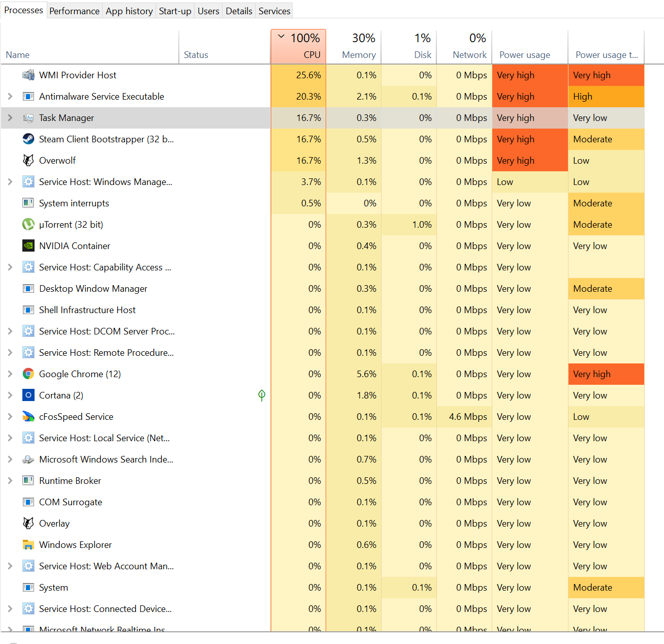664x644 pixels.
Task: Sort by the Power usage column header
Action: coord(530,47)
